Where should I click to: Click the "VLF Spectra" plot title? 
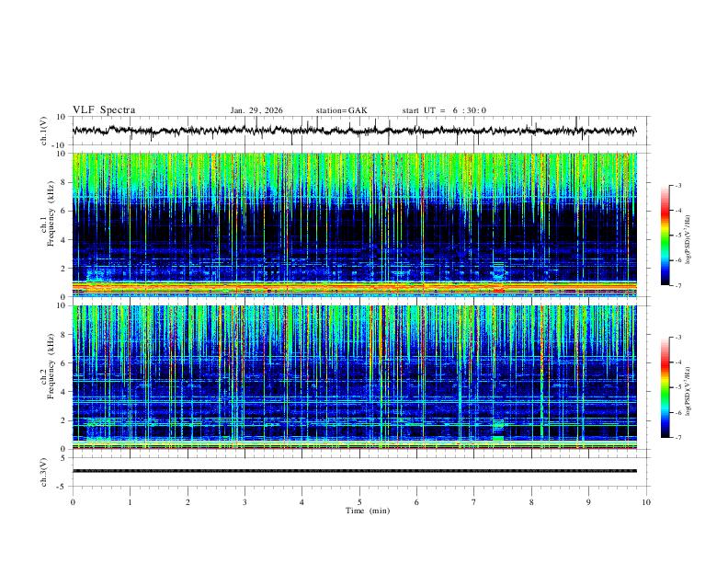[x=104, y=110]
